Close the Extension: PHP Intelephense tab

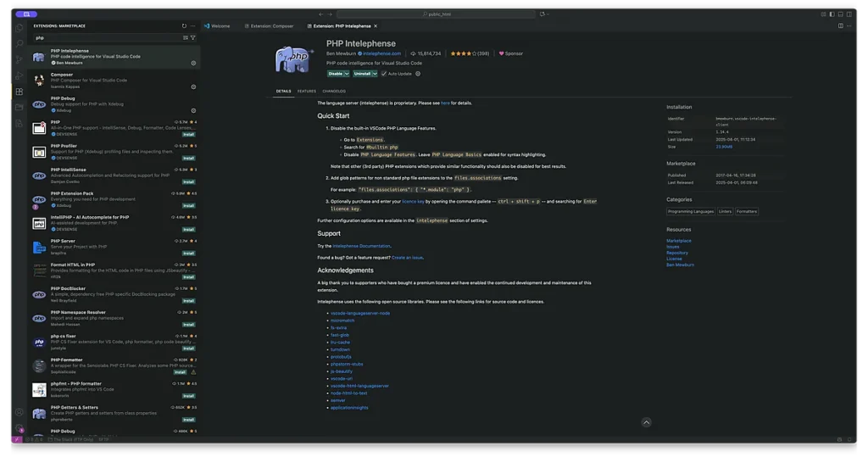[376, 26]
